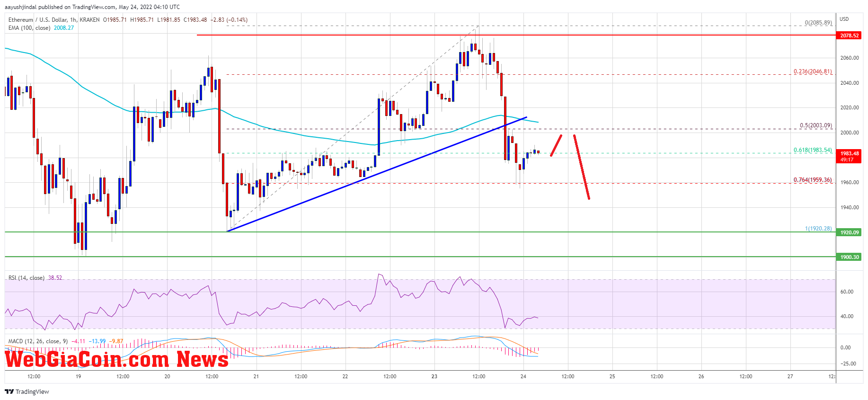868x400 pixels.
Task: Click the green 1920.09 price label
Action: point(849,232)
